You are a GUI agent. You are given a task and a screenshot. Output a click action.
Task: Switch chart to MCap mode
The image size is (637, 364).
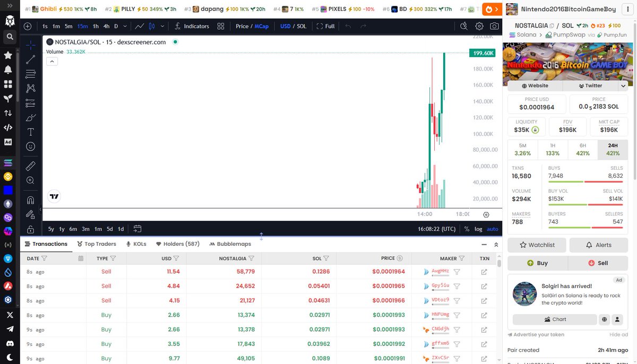pos(262,26)
